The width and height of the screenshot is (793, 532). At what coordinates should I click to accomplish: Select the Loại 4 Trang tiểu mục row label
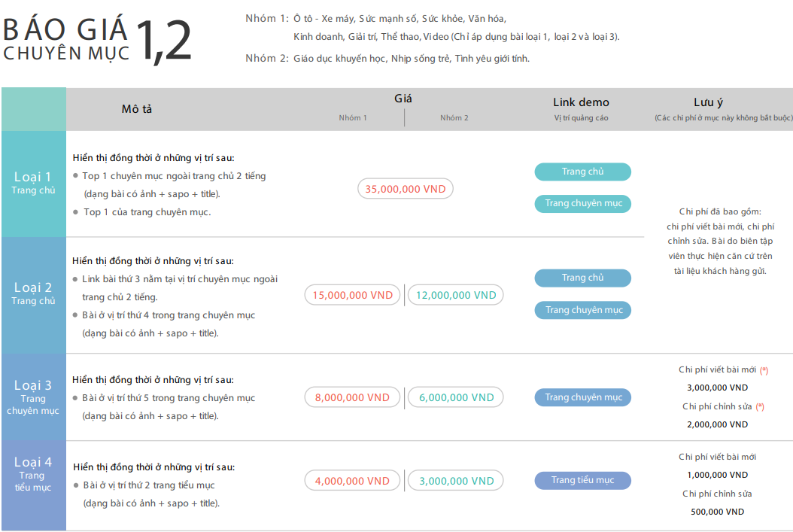pyautogui.click(x=33, y=474)
